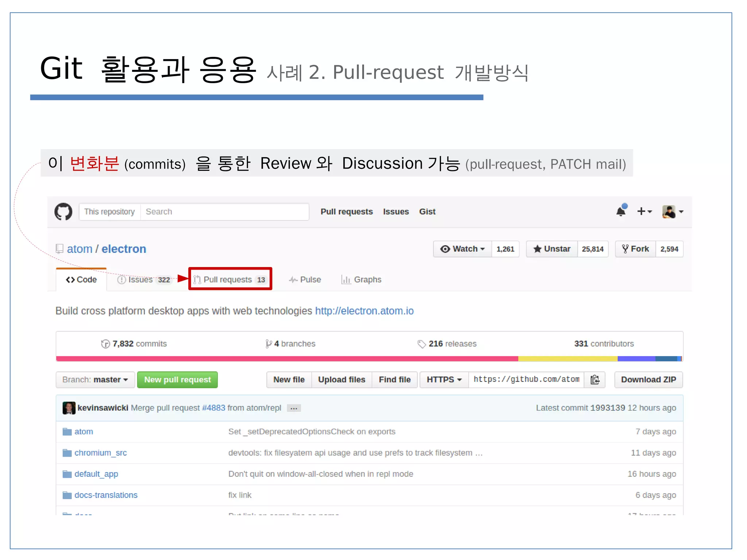This screenshot has height=560, width=747.
Task: Open Pull requests in the top header
Action: (x=347, y=212)
